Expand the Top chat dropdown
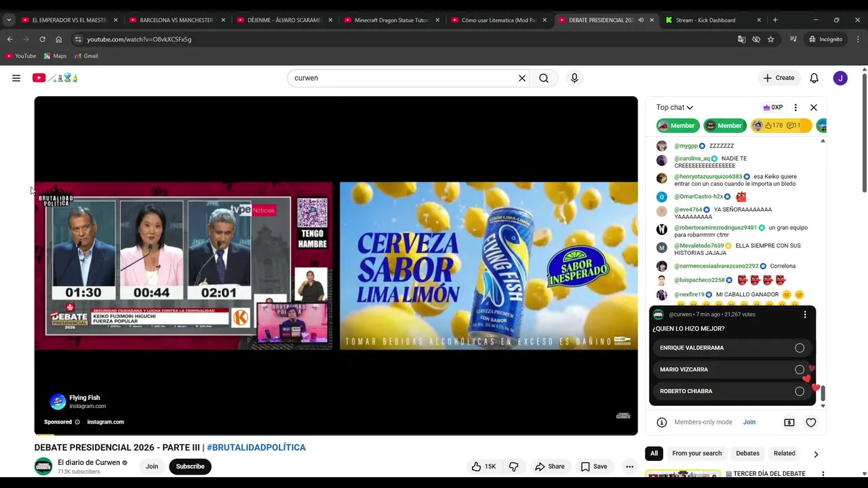The width and height of the screenshot is (868, 488). click(675, 107)
